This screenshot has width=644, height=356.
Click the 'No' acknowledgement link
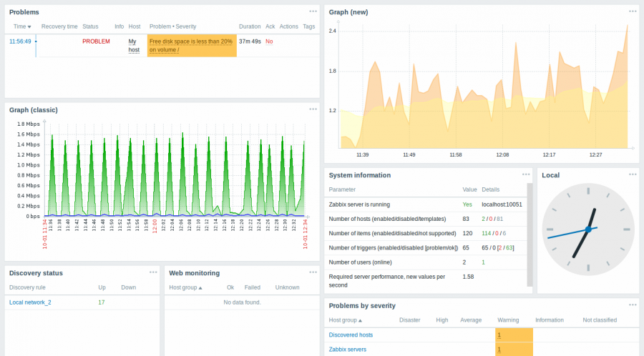269,41
